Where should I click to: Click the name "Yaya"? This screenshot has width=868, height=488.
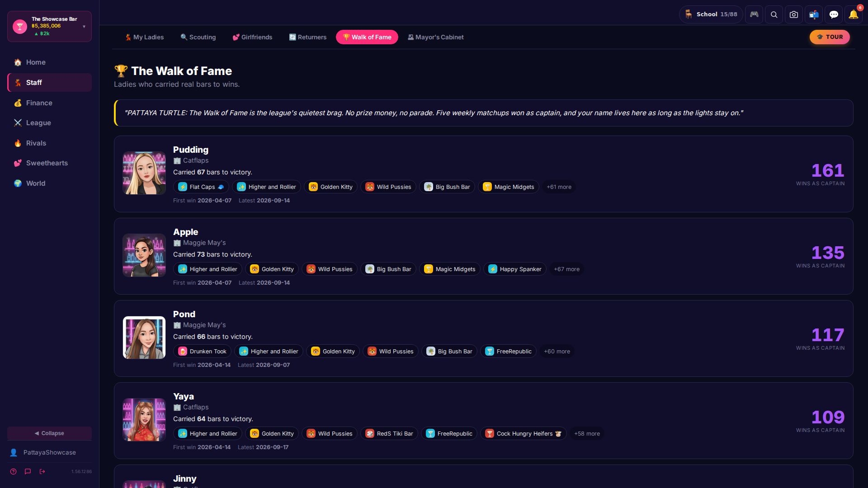point(184,397)
